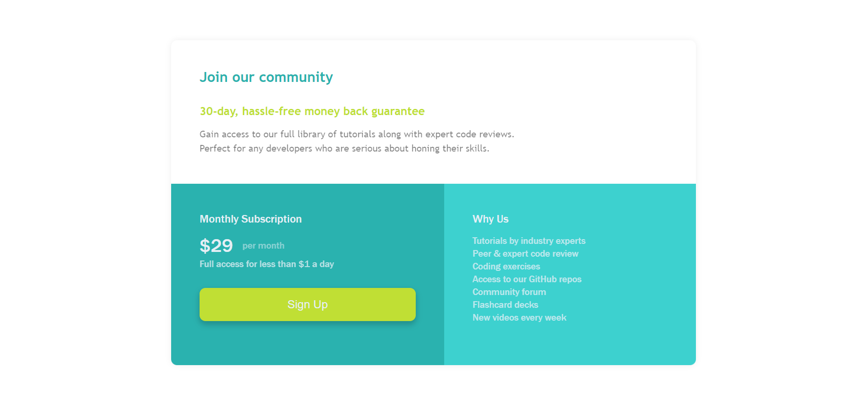Click the 'Why Us' heading
Screen dimensions: 868x403
(490, 219)
